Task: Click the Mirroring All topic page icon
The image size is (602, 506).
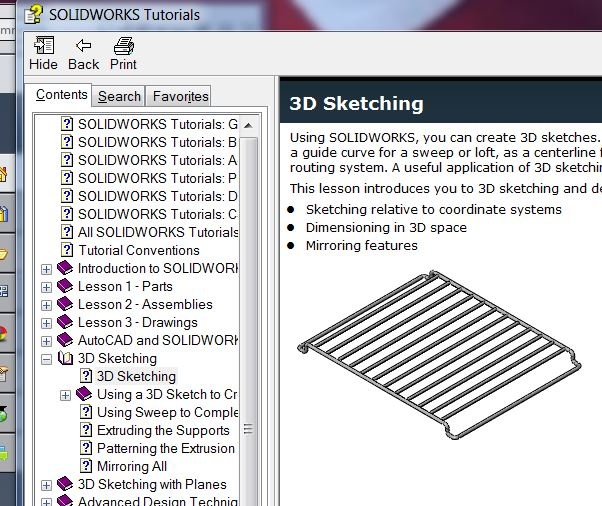Action: (86, 466)
